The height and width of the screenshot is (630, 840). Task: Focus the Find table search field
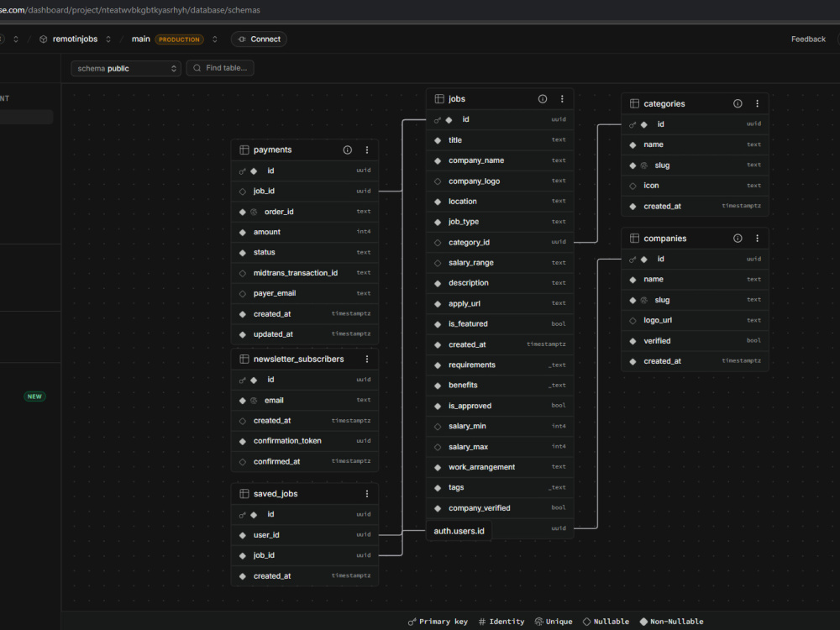pos(220,68)
